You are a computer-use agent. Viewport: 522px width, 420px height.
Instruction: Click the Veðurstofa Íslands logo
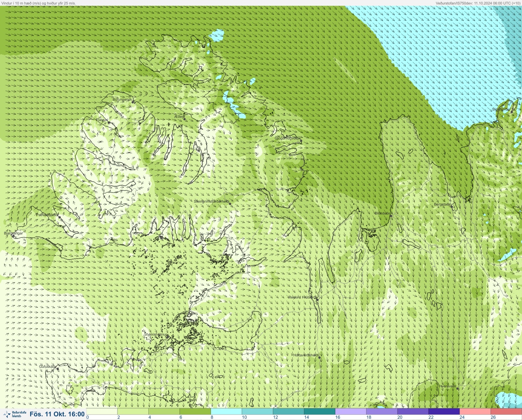pyautogui.click(x=15, y=414)
